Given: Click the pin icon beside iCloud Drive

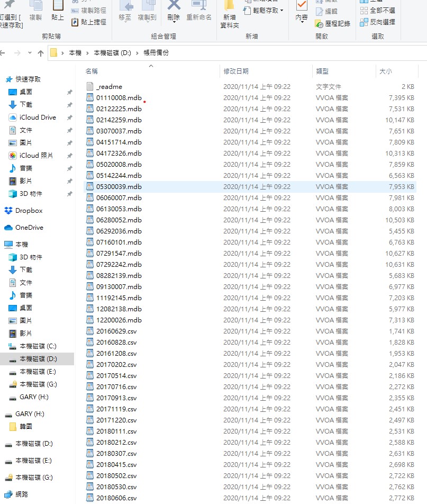Looking at the screenshot, I should click(x=69, y=118).
